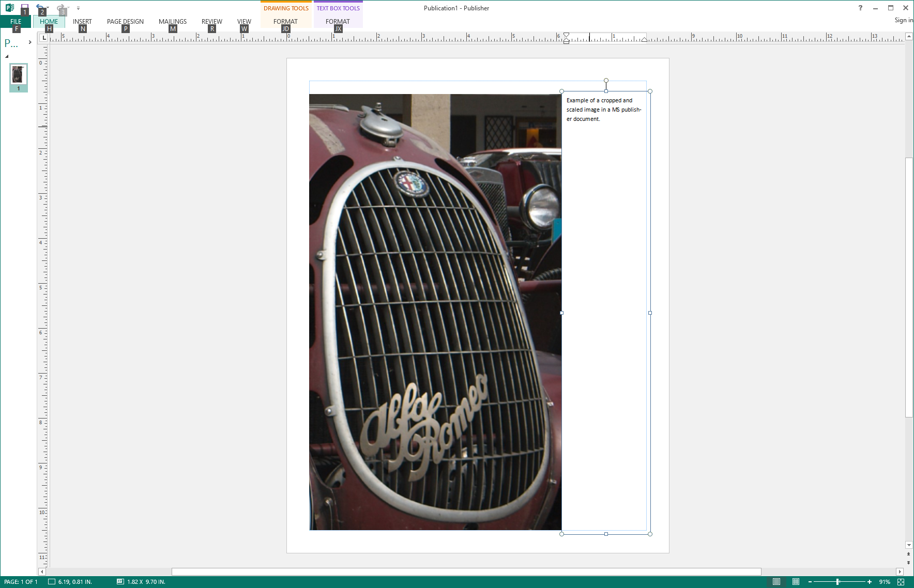Click the object size icon in status bar
The image size is (914, 588).
click(120, 582)
